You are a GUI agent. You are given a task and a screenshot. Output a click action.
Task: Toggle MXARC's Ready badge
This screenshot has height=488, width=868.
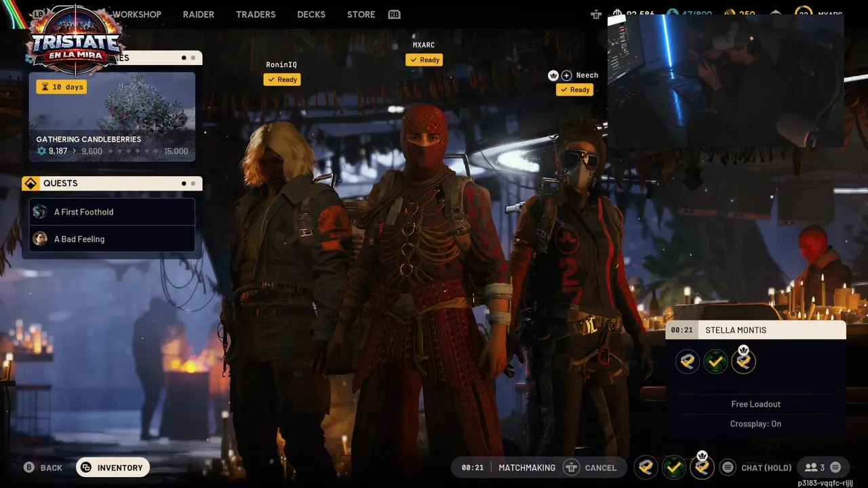pyautogui.click(x=424, y=60)
